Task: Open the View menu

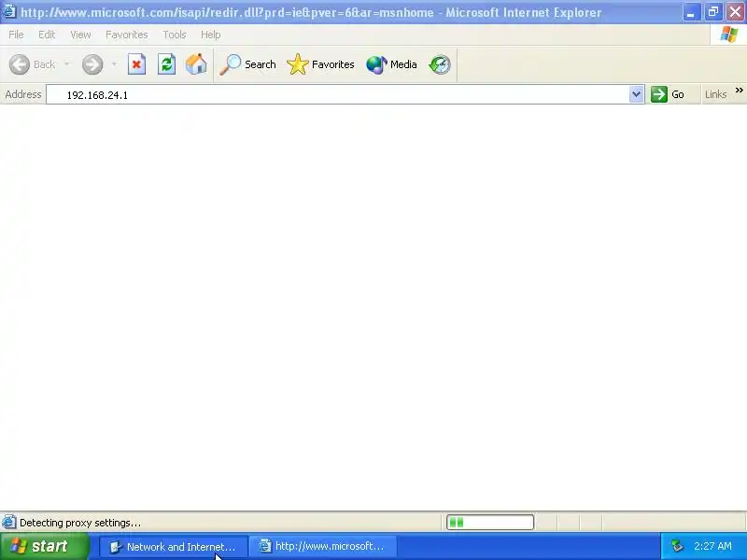Action: [80, 35]
